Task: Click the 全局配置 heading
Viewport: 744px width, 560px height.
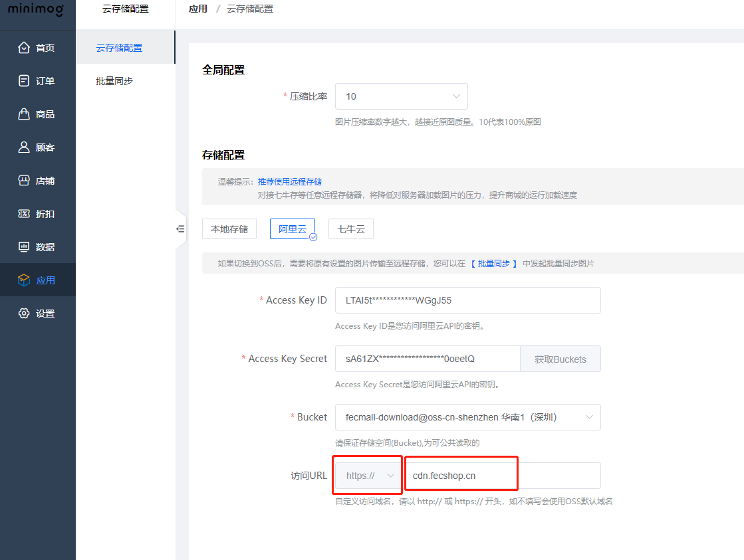Action: tap(223, 70)
